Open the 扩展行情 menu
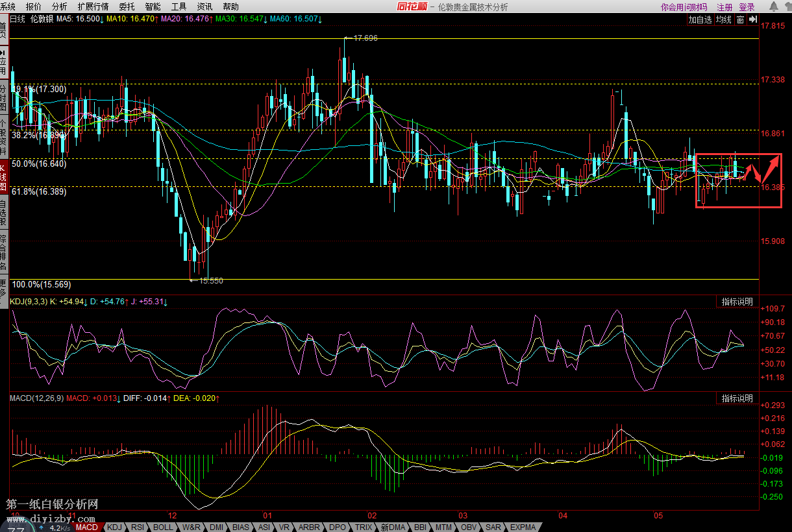 click(x=93, y=6)
